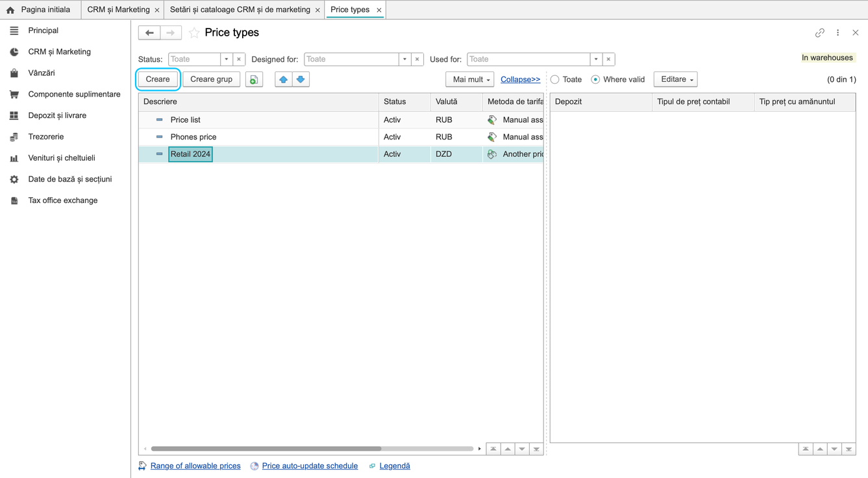
Task: Click the Collapse>> link
Action: (521, 80)
